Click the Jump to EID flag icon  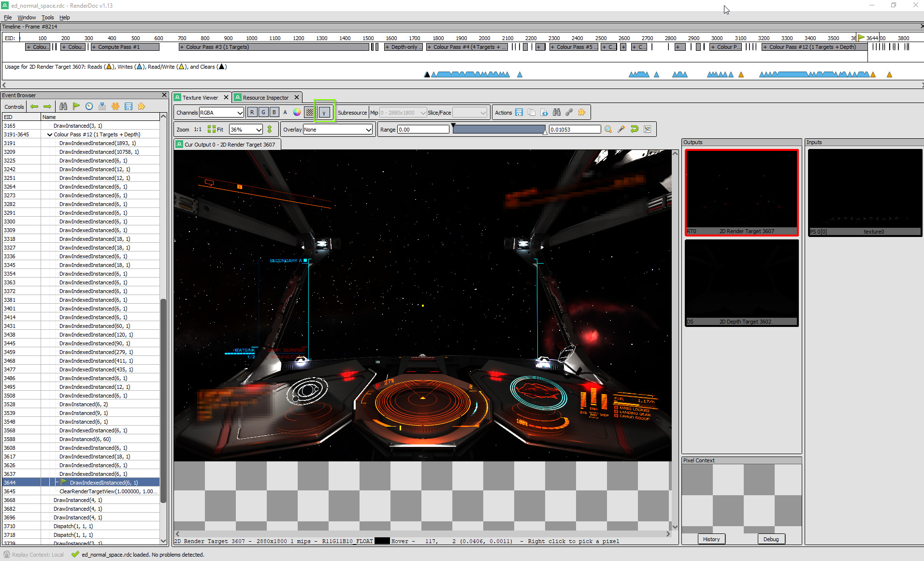(x=76, y=106)
